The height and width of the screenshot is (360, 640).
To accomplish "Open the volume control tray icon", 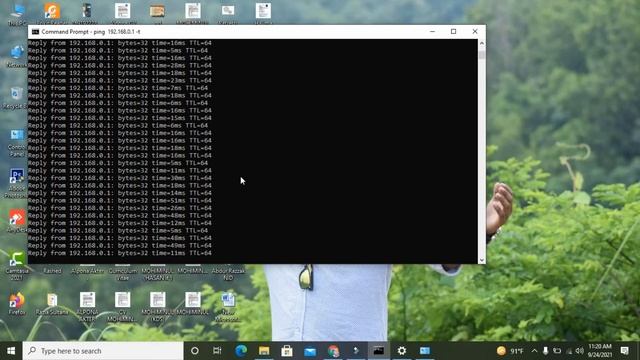I will pos(580,351).
